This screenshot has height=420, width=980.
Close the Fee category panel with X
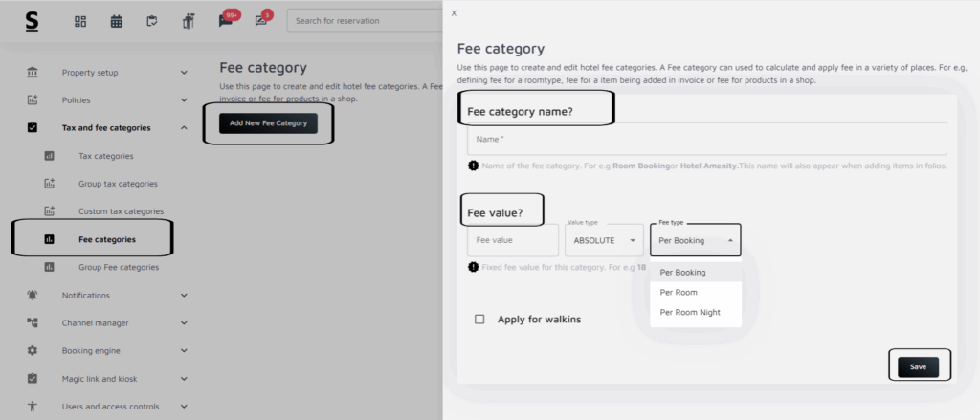coord(454,13)
